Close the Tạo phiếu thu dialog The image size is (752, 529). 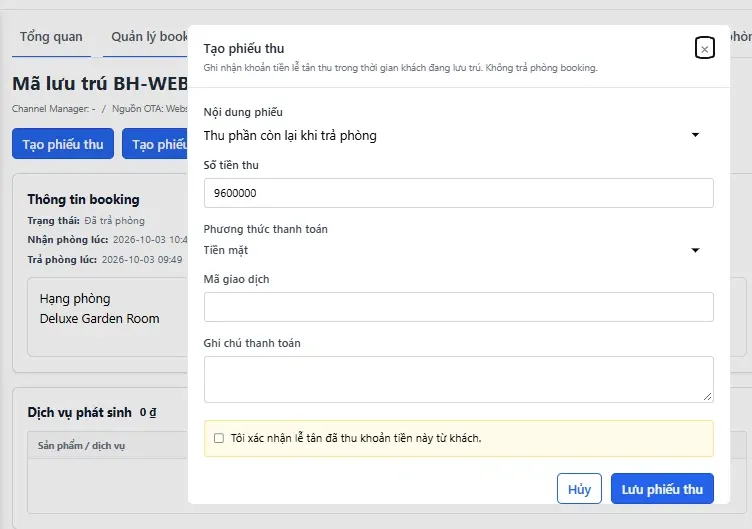point(705,48)
